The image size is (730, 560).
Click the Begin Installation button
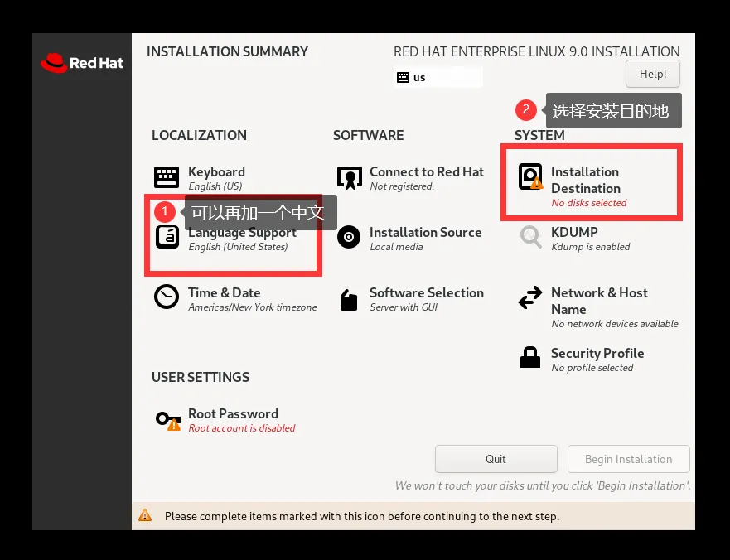629,459
